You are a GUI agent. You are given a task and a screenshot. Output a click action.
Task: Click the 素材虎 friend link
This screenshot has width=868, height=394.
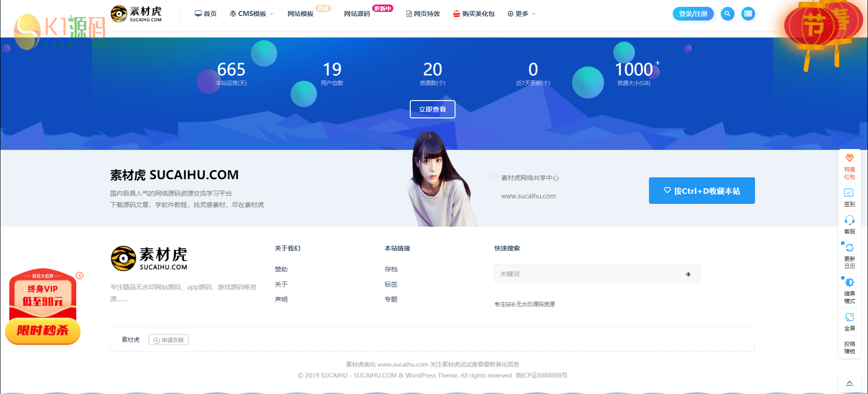(131, 340)
